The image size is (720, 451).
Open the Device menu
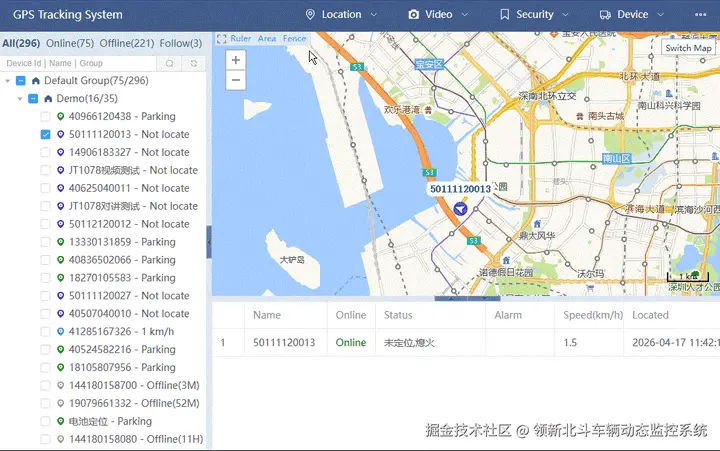[632, 15]
